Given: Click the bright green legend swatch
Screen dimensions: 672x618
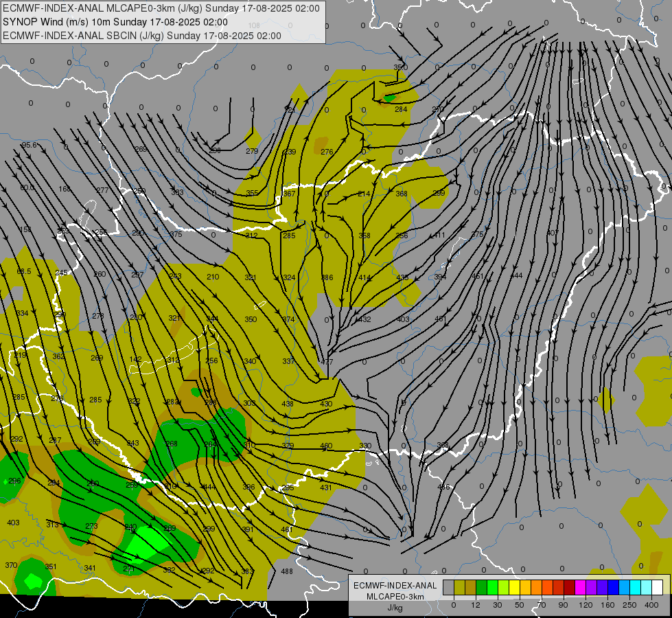Looking at the screenshot, I should click(x=493, y=587).
